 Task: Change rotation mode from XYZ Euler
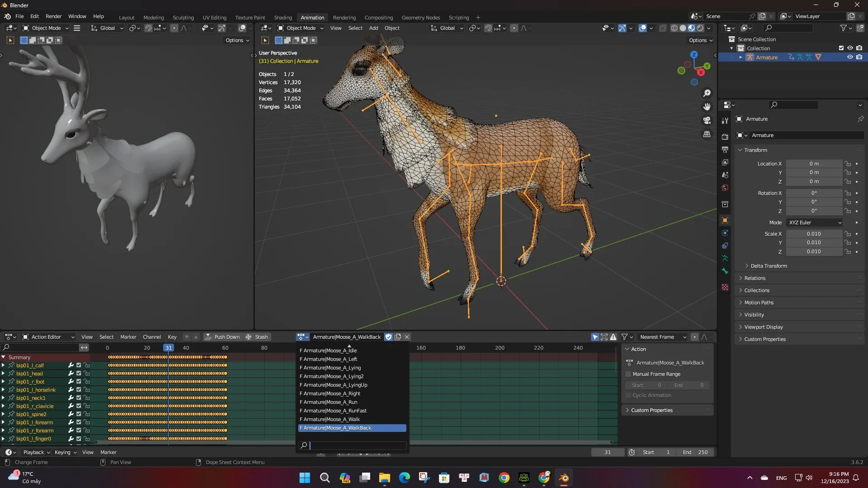814,223
